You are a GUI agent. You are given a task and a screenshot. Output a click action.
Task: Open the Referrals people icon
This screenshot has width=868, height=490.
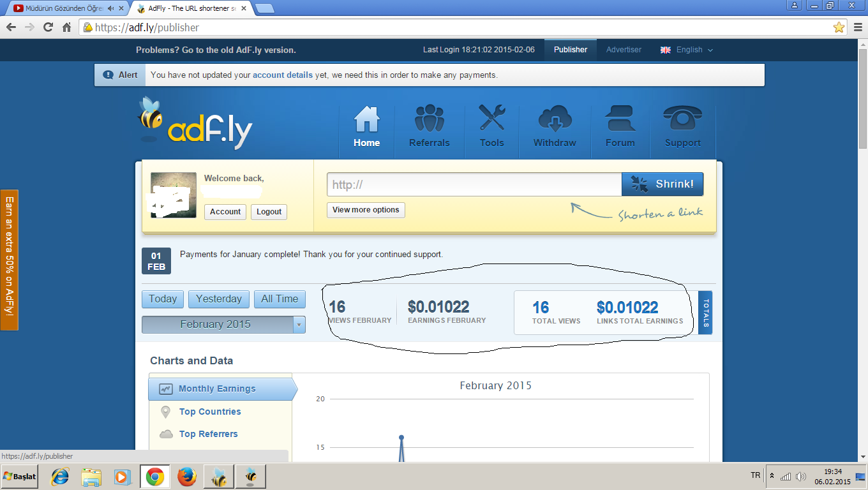429,119
